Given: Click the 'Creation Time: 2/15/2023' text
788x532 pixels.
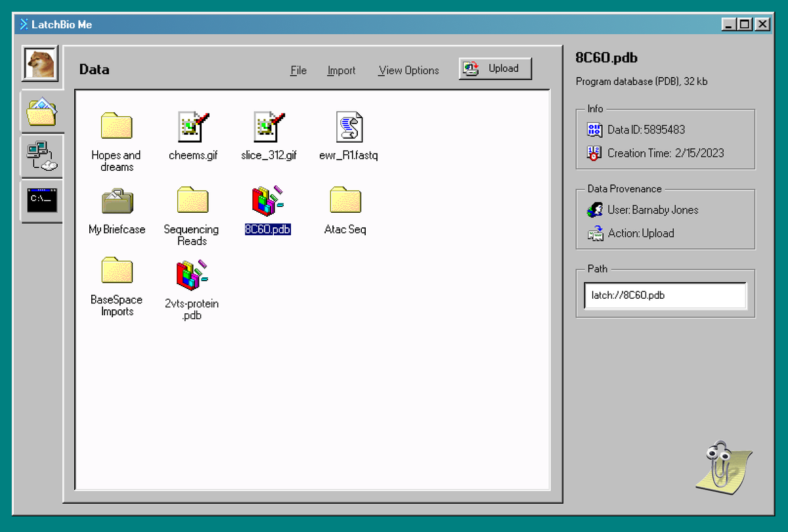Looking at the screenshot, I should click(x=666, y=153).
